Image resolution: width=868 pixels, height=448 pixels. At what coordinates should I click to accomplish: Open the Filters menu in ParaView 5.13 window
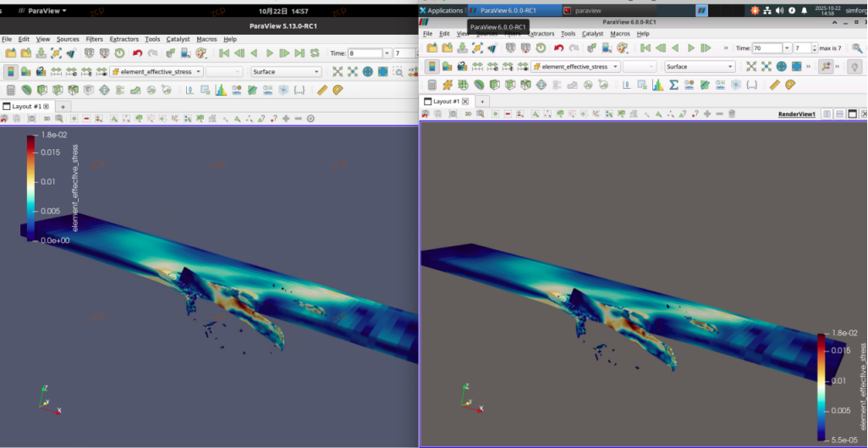(x=94, y=39)
